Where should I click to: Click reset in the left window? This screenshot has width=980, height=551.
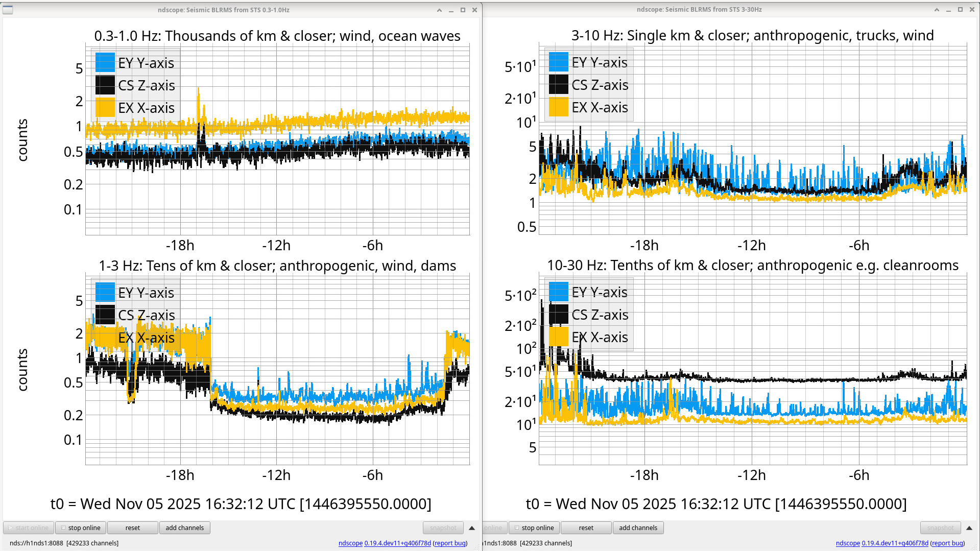pyautogui.click(x=132, y=528)
